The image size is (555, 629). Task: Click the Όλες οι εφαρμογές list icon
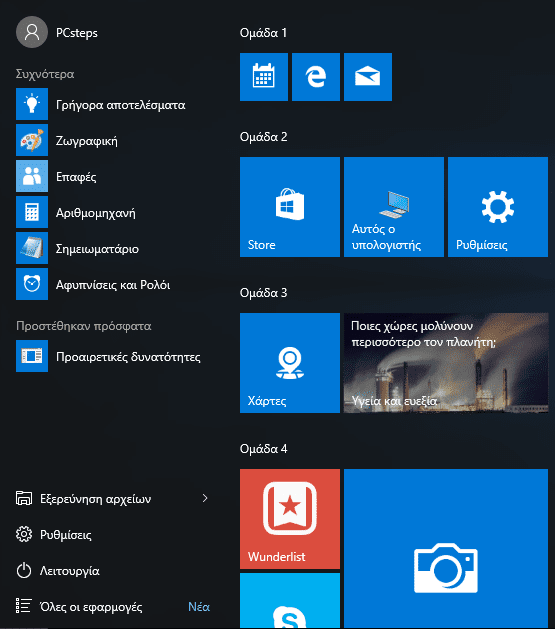point(24,606)
